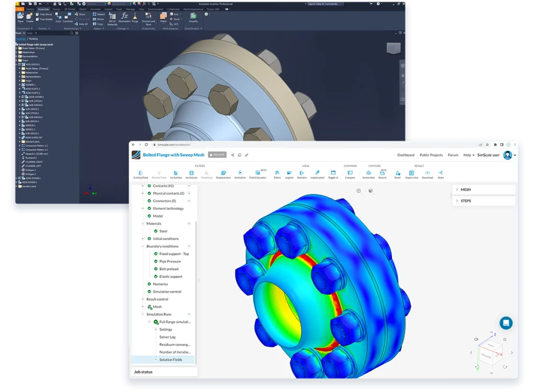Open the Field Calculator tool
This screenshot has height=392, width=535.
tap(258, 173)
